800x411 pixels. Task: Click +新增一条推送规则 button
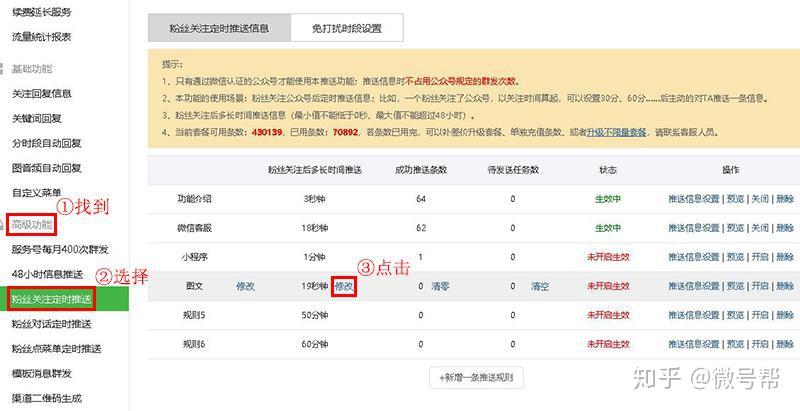(476, 378)
